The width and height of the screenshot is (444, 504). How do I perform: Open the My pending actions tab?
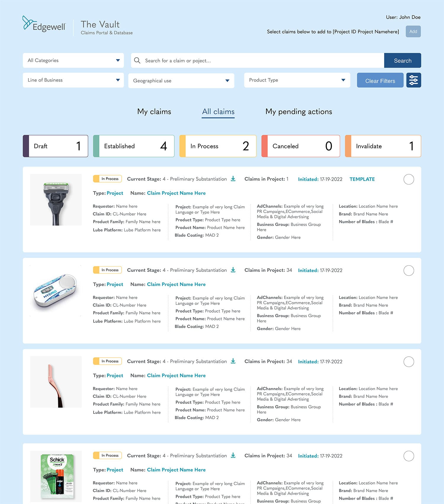298,112
